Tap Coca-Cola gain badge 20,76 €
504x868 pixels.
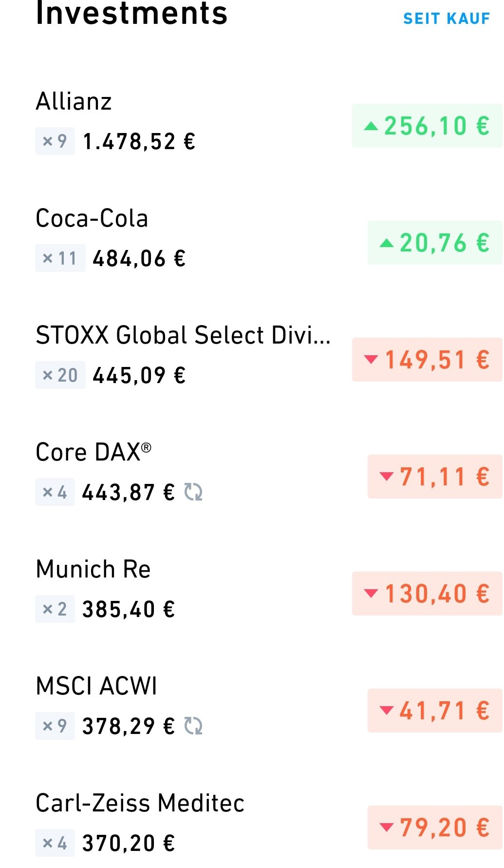click(x=434, y=243)
